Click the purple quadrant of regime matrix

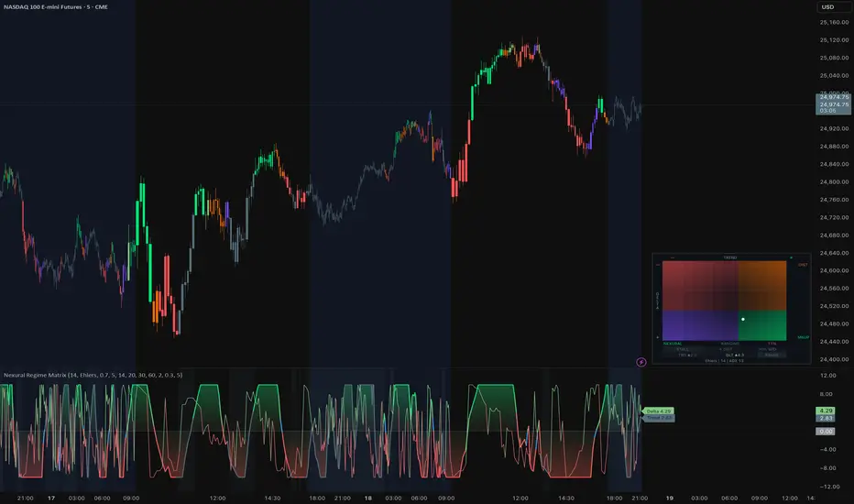[700, 325]
